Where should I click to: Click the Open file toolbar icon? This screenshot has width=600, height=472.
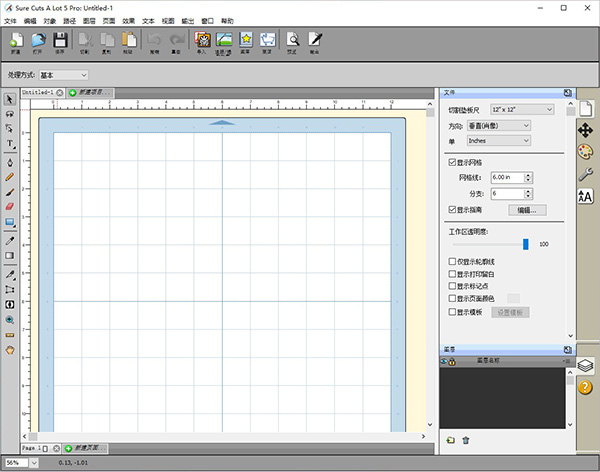[x=38, y=40]
